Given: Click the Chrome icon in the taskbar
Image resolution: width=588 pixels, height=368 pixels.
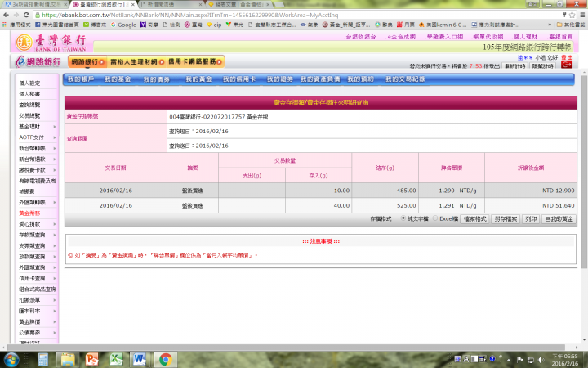Looking at the screenshot, I should (164, 358).
